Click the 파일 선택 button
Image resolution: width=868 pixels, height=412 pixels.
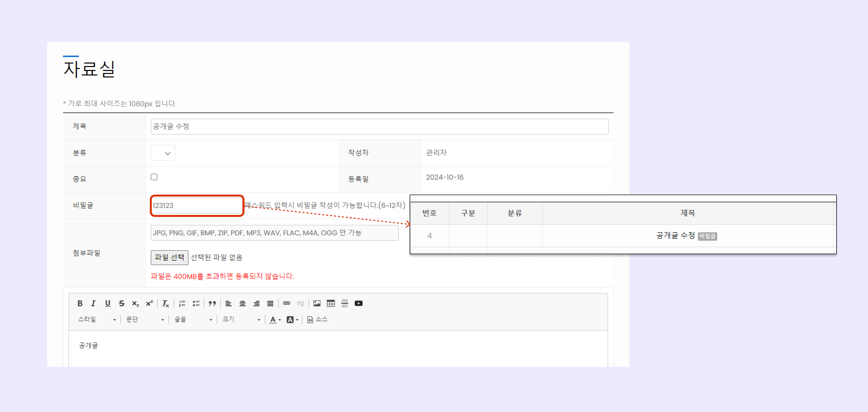[169, 258]
